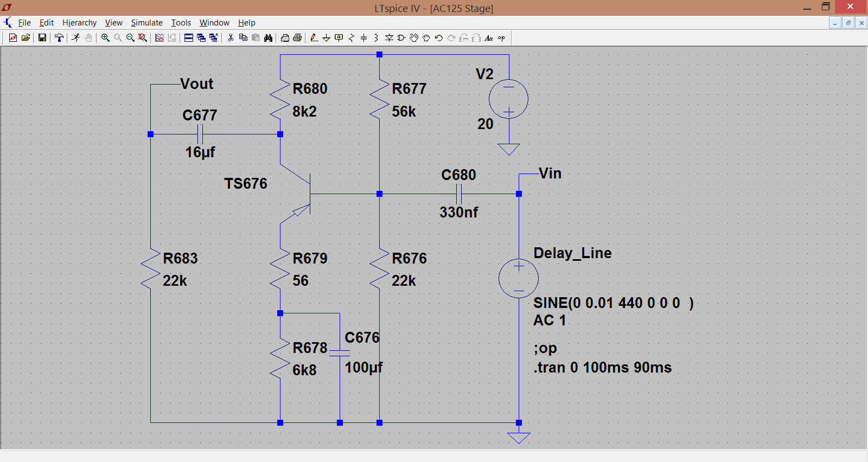Click the 8k2 resistor value
This screenshot has width=868, height=462.
coord(304,112)
